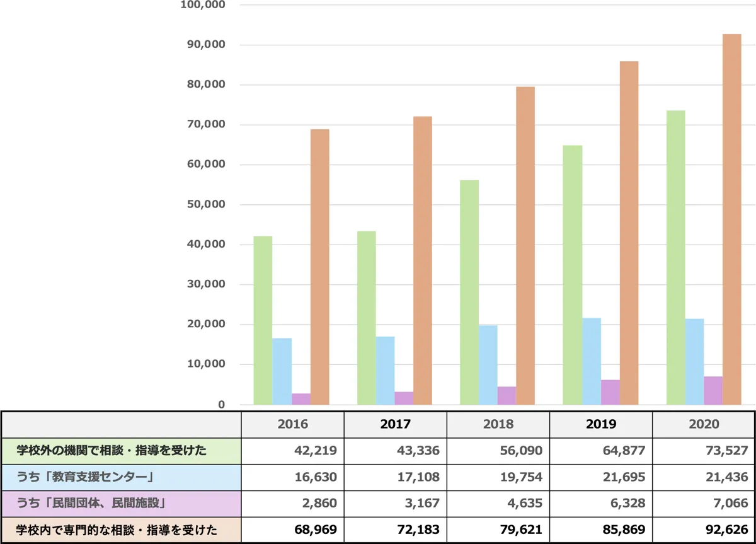Select the 2020 column header

click(x=703, y=425)
